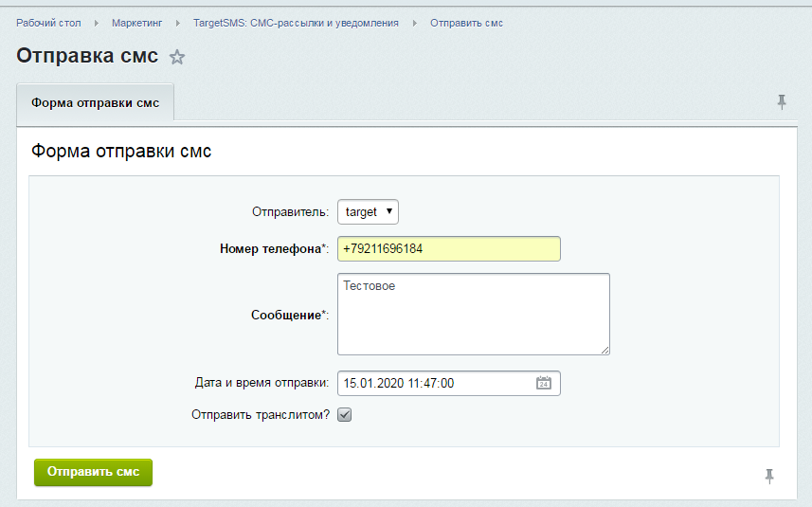Go to Рабочий стол breadcrumb

(48, 23)
